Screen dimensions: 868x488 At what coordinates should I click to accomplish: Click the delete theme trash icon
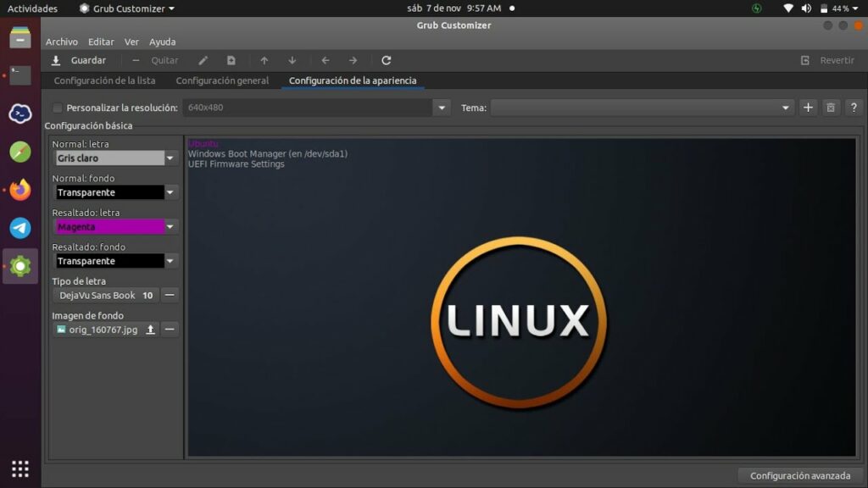point(832,108)
